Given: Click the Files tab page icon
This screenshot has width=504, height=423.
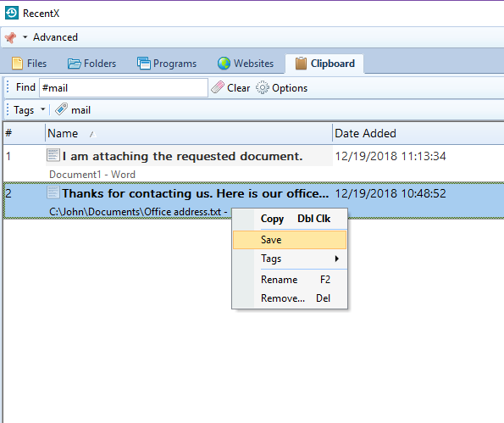Looking at the screenshot, I should pyautogui.click(x=17, y=64).
